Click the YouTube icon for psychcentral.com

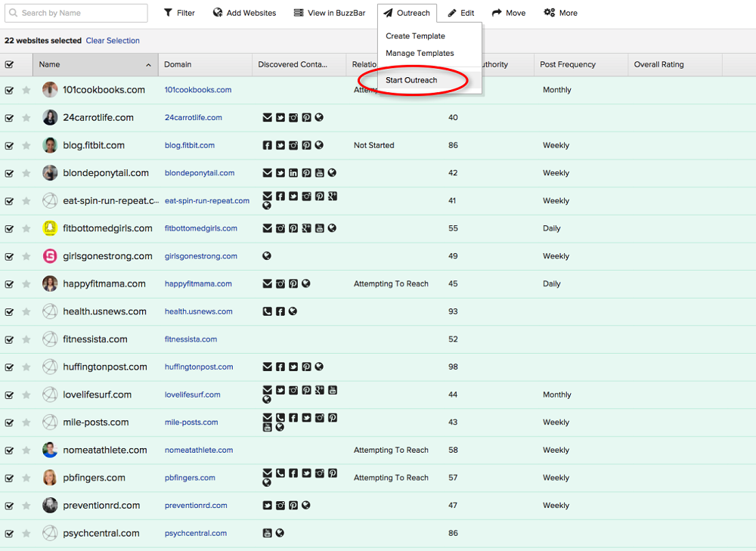pos(267,533)
